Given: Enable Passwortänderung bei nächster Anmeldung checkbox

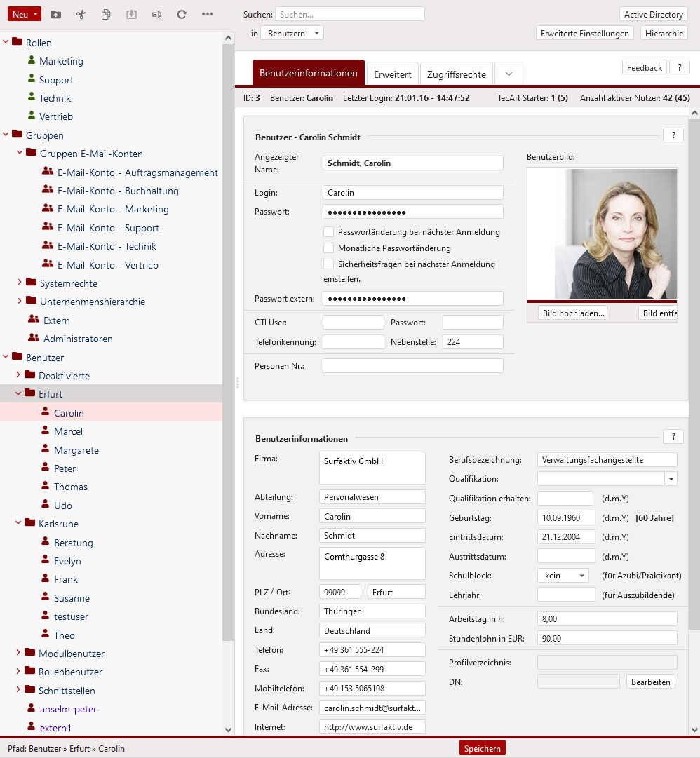Looking at the screenshot, I should (328, 232).
